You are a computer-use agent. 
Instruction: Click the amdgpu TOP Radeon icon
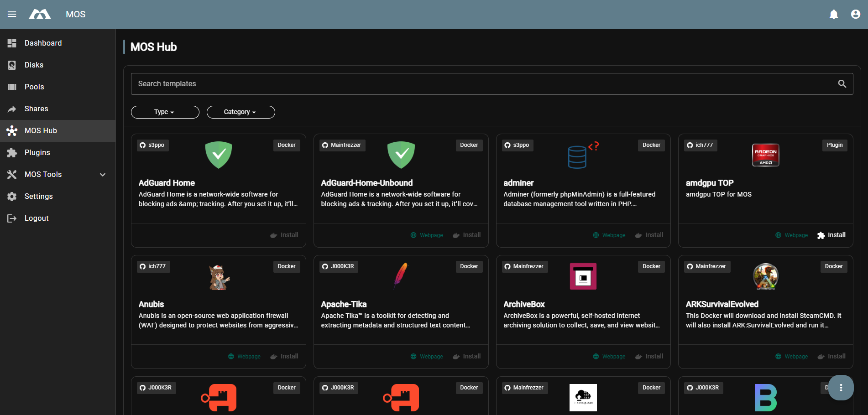tap(765, 155)
